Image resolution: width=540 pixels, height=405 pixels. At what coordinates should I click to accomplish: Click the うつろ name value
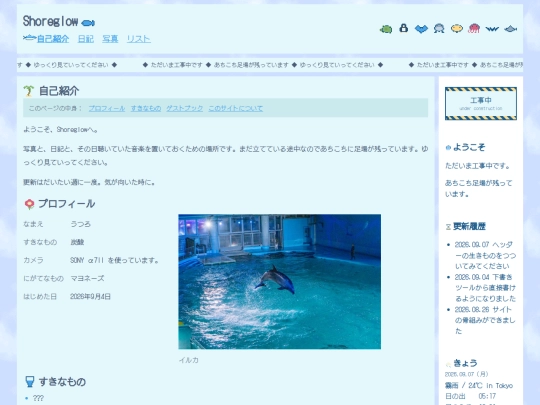80,224
